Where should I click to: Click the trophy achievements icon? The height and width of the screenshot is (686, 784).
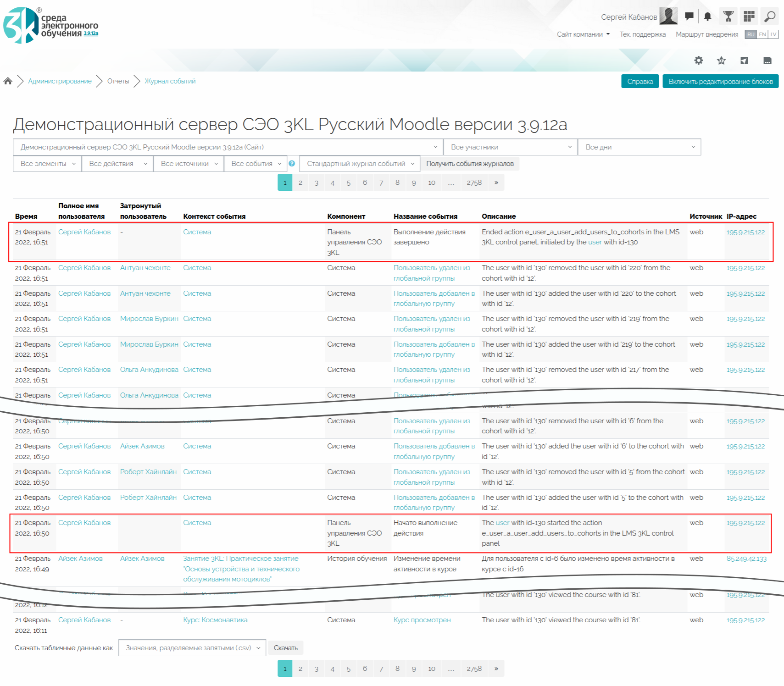coord(728,17)
